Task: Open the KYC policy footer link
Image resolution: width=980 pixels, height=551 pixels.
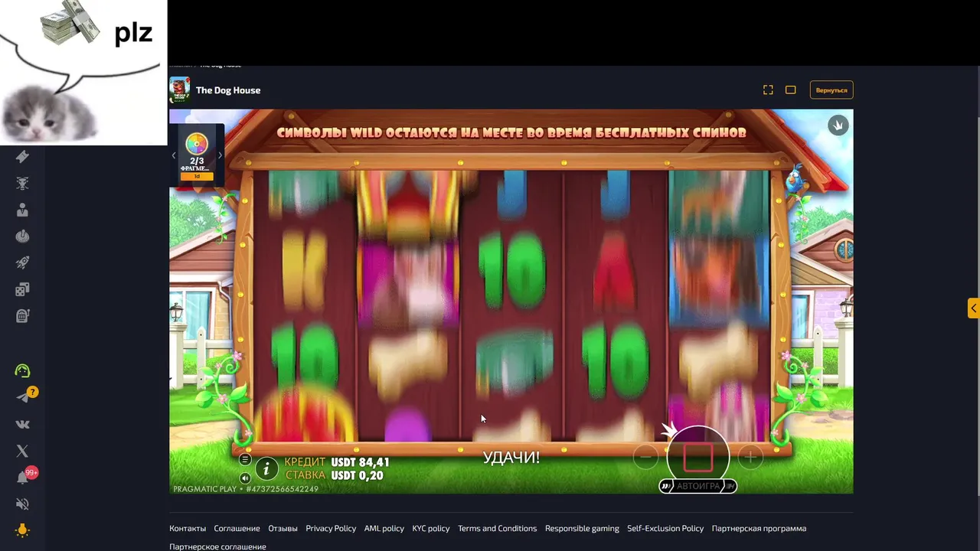Action: (x=431, y=528)
